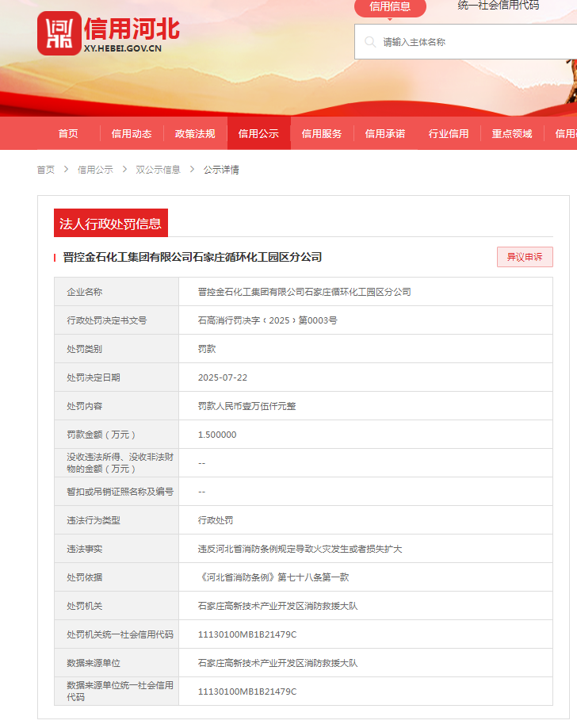The image size is (577, 728).
Task: Focus the 请输入主体名称 search field
Action: point(466,42)
